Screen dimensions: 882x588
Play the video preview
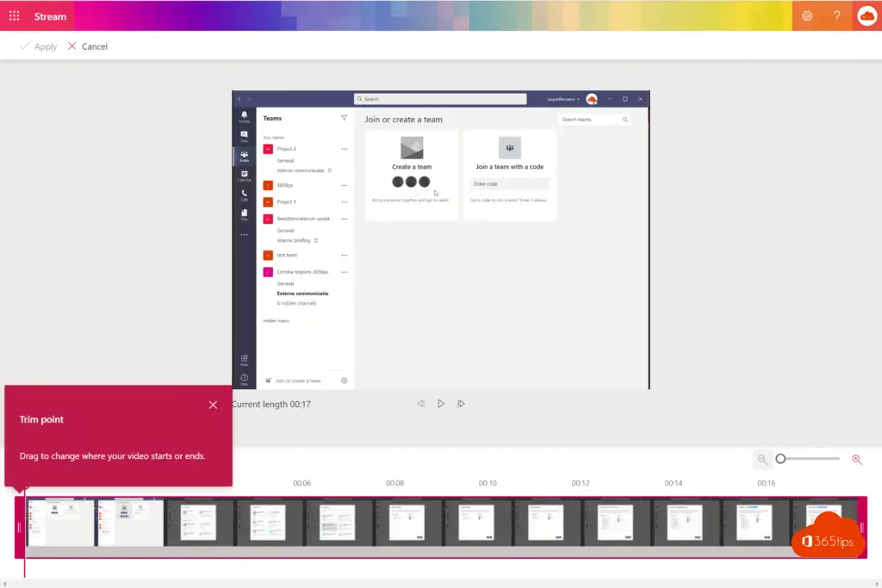pyautogui.click(x=441, y=404)
